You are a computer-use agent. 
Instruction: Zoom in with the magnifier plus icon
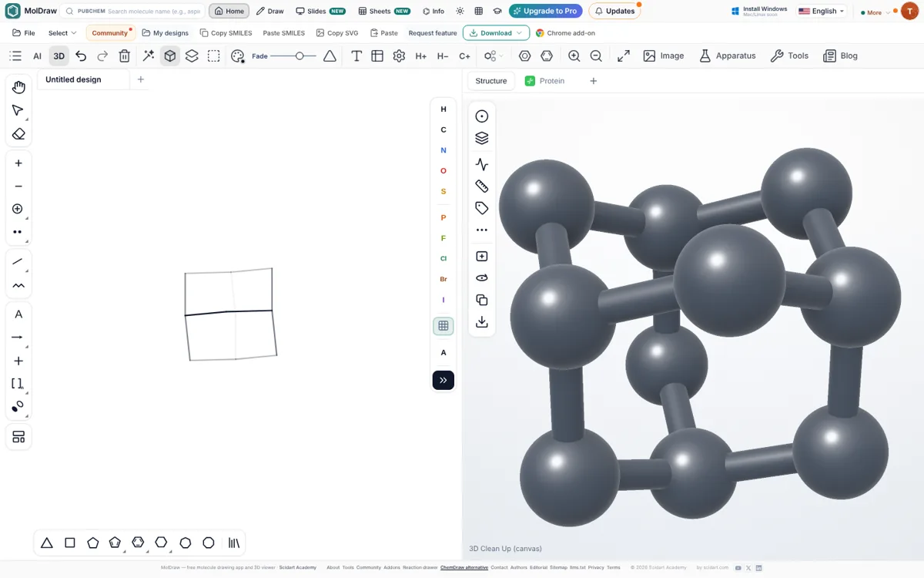(x=574, y=56)
